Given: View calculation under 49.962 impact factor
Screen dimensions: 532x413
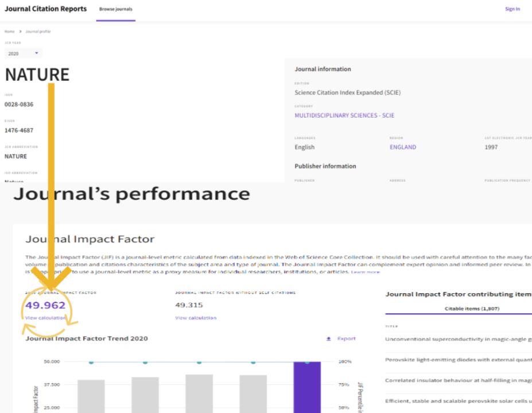Looking at the screenshot, I should 45,317.
